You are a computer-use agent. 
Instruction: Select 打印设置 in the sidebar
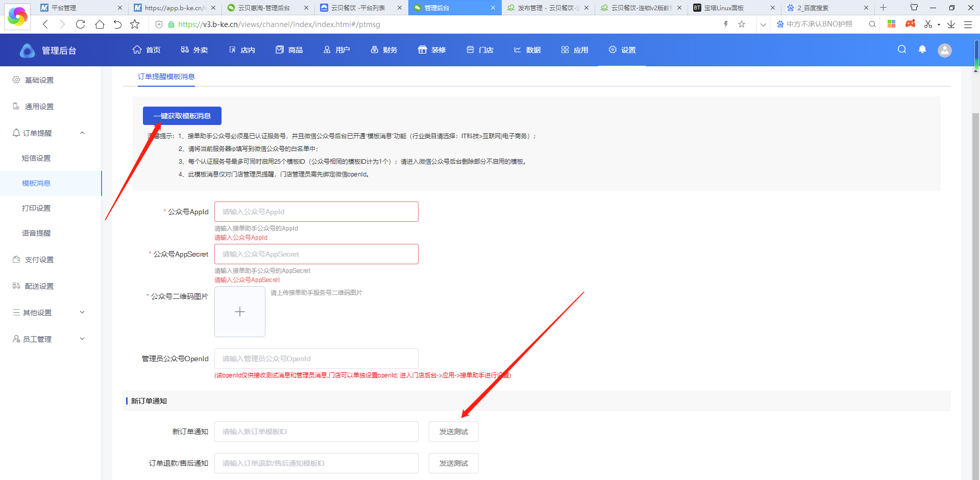coord(36,208)
